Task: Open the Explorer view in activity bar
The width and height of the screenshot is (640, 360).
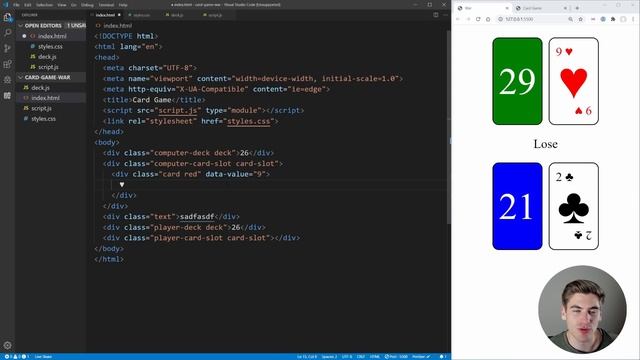Action: 7,18
